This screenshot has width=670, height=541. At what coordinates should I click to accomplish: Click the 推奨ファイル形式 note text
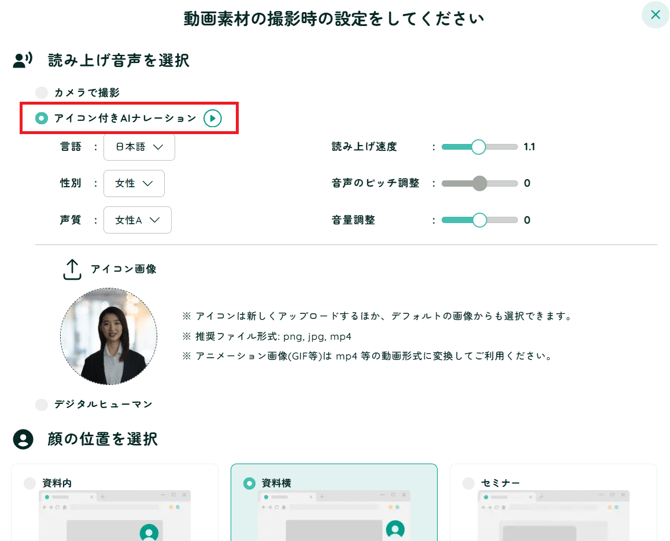(267, 337)
